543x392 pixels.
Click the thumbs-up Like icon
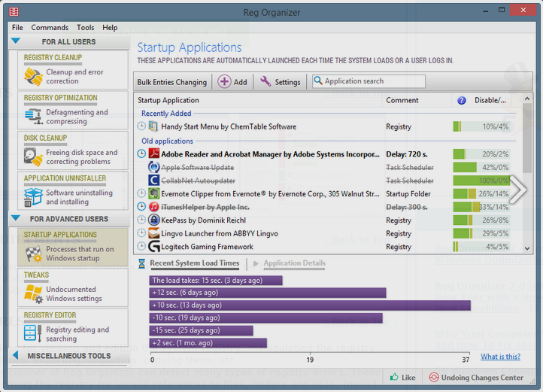click(394, 377)
